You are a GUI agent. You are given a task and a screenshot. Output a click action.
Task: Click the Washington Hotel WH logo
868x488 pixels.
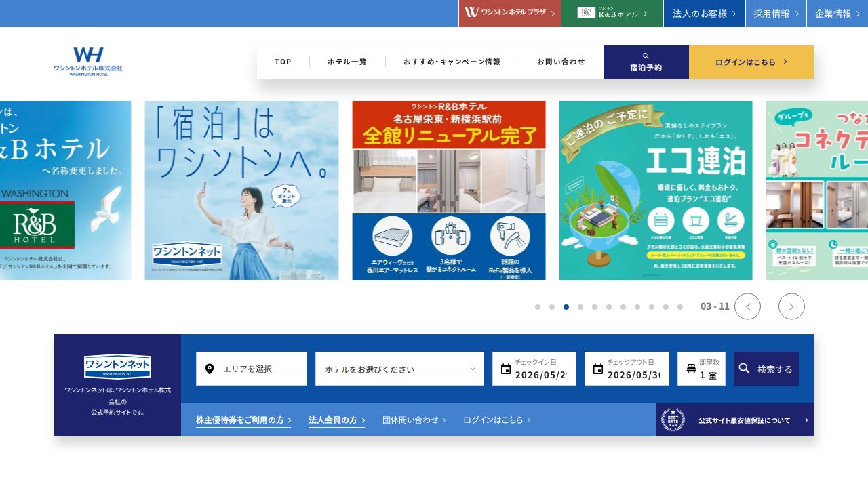88,61
